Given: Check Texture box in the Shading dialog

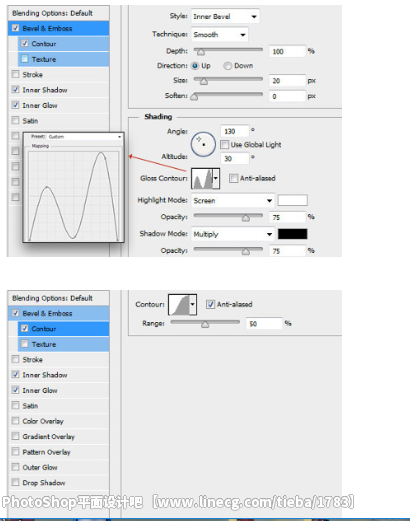Looking at the screenshot, I should [25, 59].
